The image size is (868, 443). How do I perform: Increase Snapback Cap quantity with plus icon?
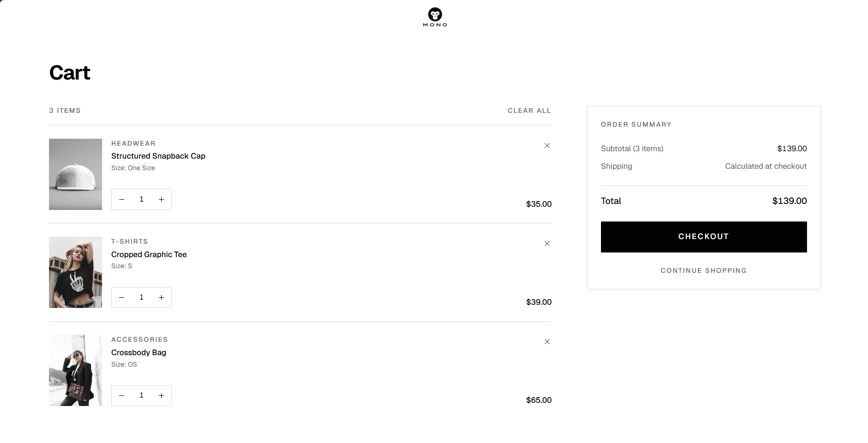click(x=161, y=199)
